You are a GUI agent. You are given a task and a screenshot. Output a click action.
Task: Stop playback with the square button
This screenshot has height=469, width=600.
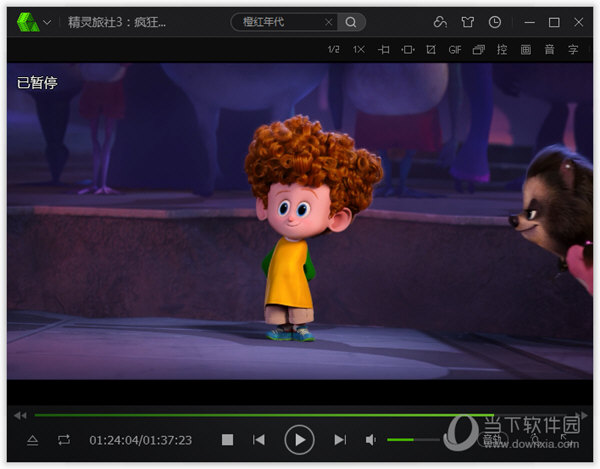(227, 440)
